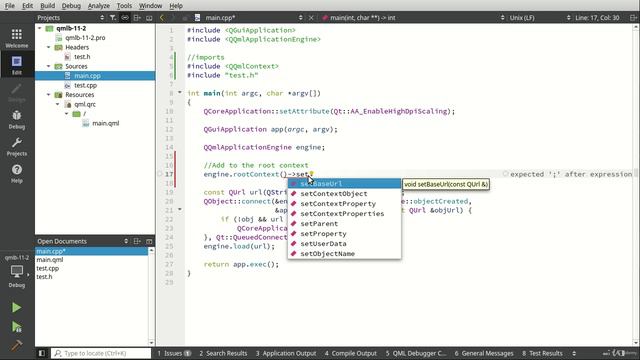Show the Application Output pane
Viewport: 640px width, 360px height.
[x=286, y=353]
